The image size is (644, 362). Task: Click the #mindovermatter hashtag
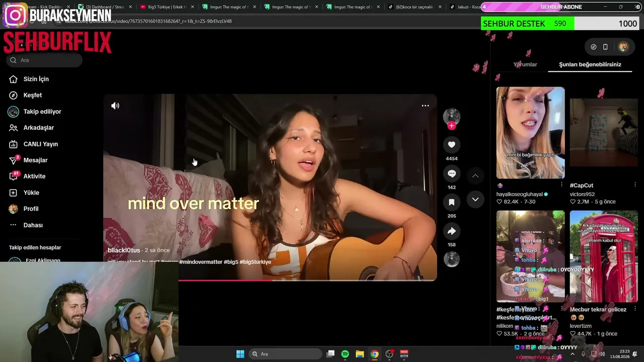pos(200,262)
